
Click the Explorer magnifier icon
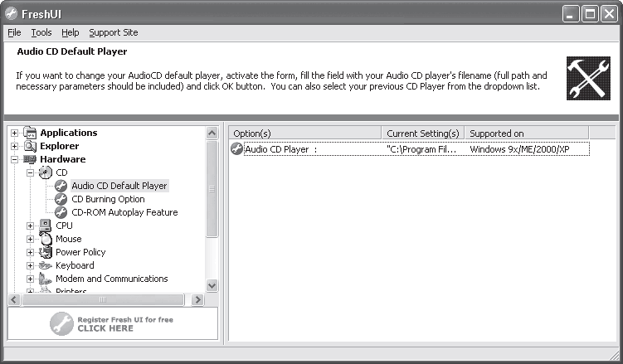tap(30, 146)
